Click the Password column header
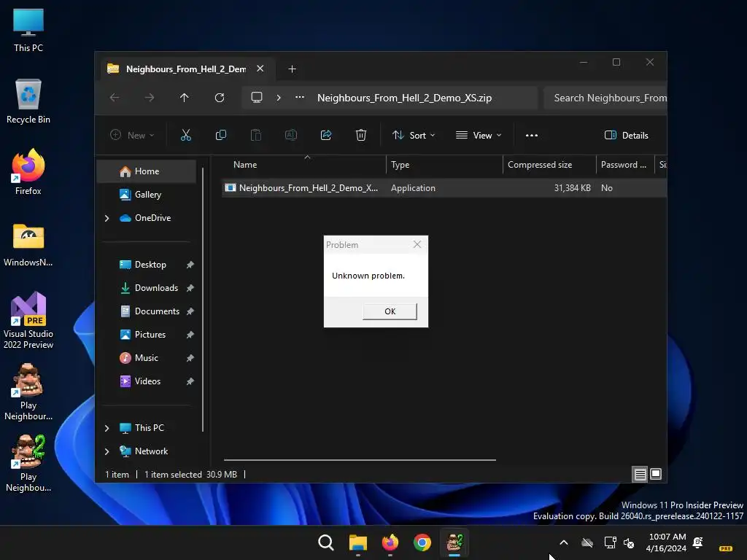The width and height of the screenshot is (747, 560). pos(625,165)
